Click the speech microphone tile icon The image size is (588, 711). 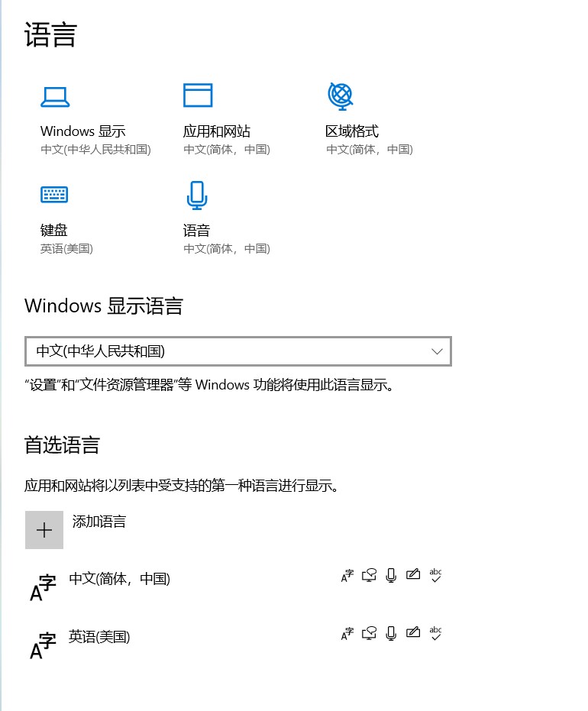[197, 196]
